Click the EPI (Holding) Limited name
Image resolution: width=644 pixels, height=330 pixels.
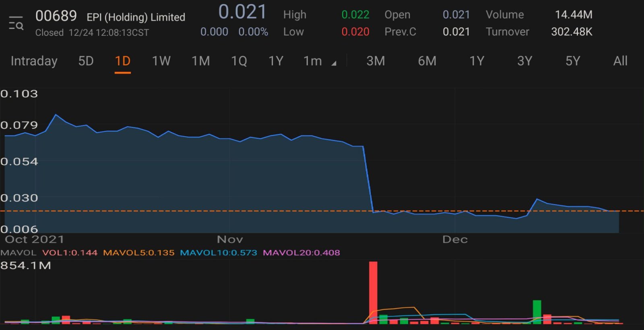tap(136, 17)
